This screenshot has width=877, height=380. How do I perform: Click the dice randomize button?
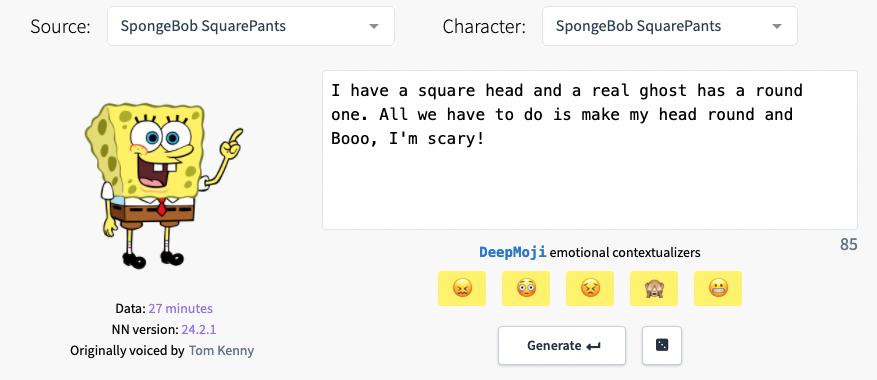tap(662, 345)
